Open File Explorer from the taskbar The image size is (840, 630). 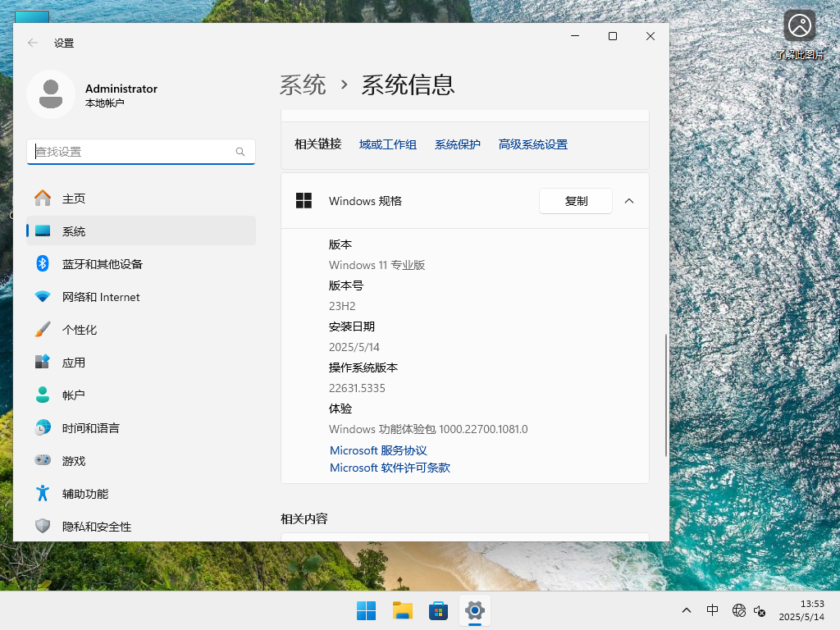[402, 610]
